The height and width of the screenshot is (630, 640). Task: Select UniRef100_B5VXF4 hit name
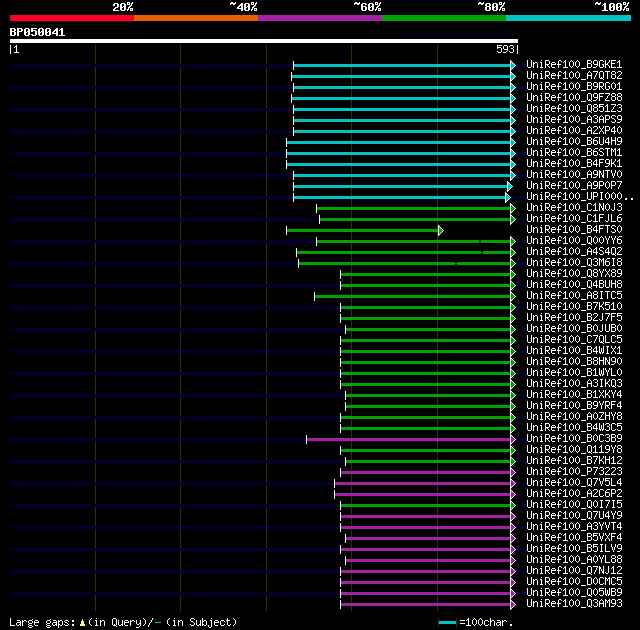coord(574,538)
